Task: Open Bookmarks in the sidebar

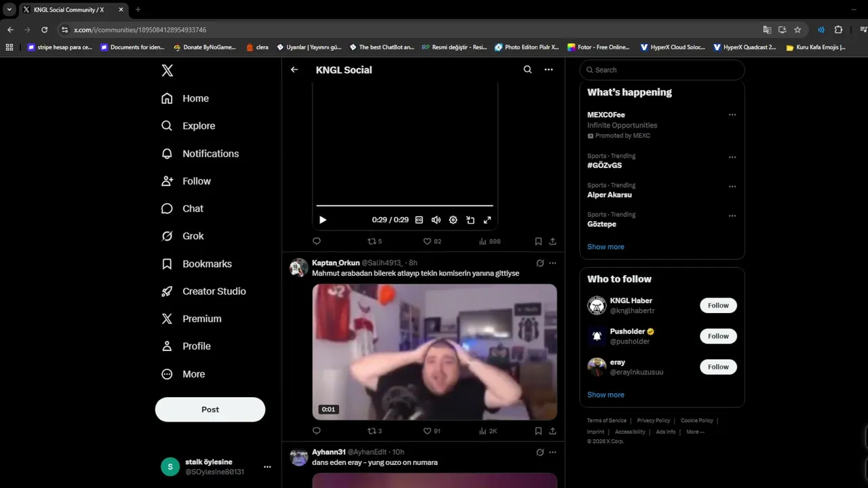Action: (197, 264)
